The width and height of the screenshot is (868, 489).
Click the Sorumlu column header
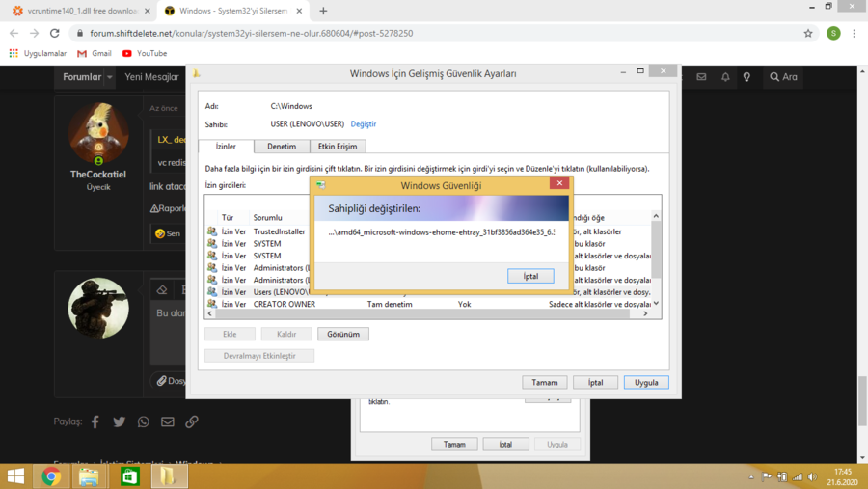(x=268, y=218)
